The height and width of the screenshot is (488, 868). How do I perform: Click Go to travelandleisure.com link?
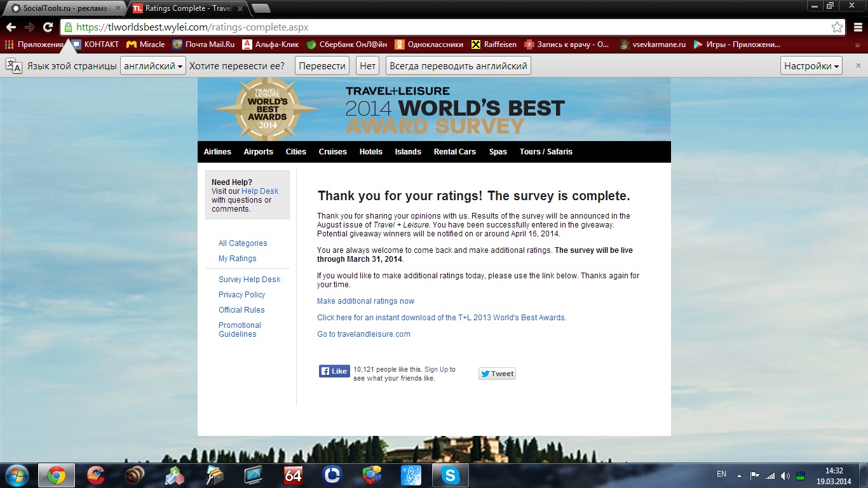(x=364, y=334)
